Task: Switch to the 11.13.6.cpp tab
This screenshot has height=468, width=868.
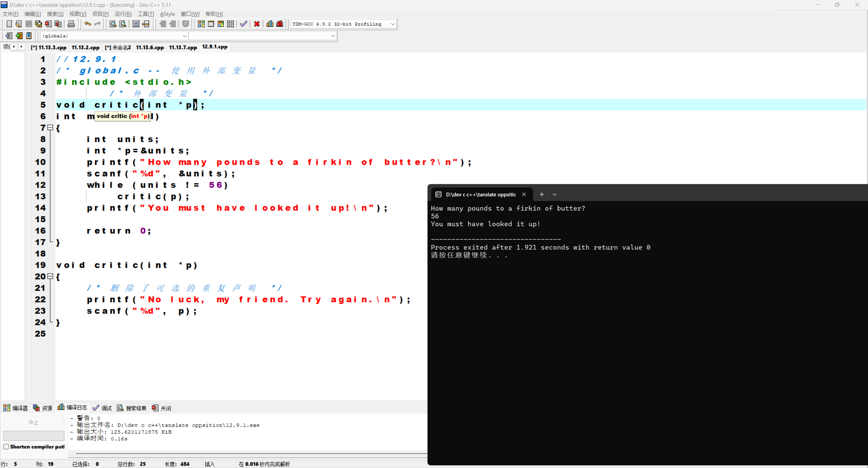Action: coord(150,47)
